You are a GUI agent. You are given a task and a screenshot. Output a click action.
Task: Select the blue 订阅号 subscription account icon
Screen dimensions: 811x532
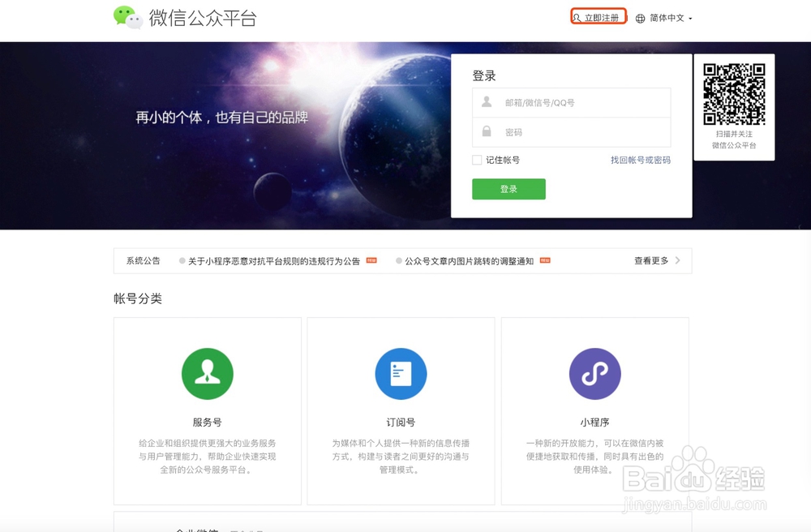pyautogui.click(x=401, y=374)
